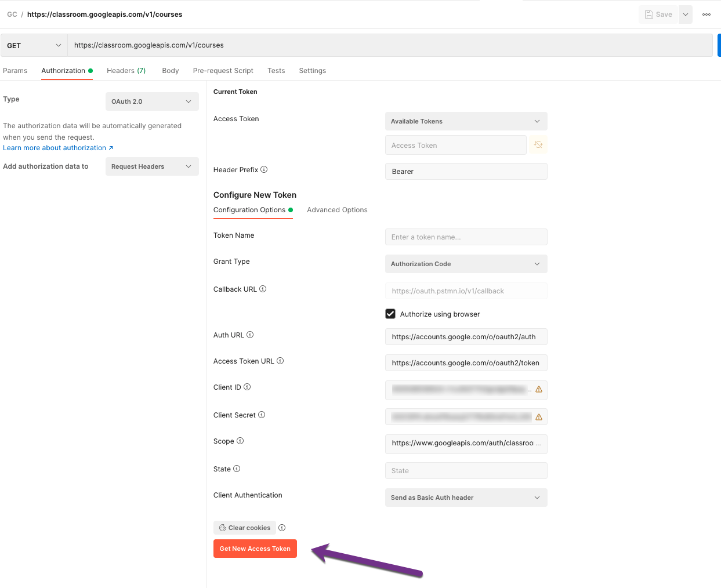Click the Save button
Image resolution: width=721 pixels, height=588 pixels.
pyautogui.click(x=658, y=14)
